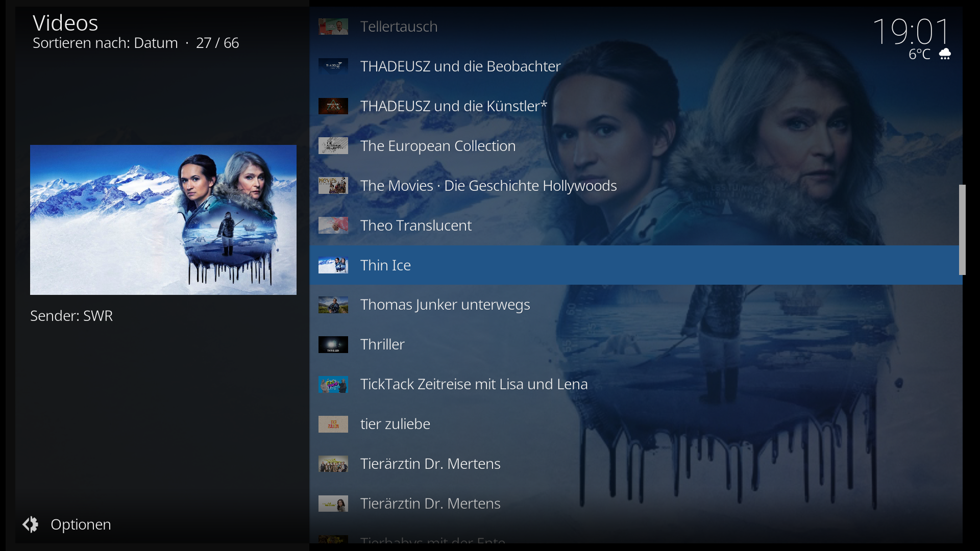Click the Sender: SWR label
The image size is (980, 551).
click(x=71, y=316)
